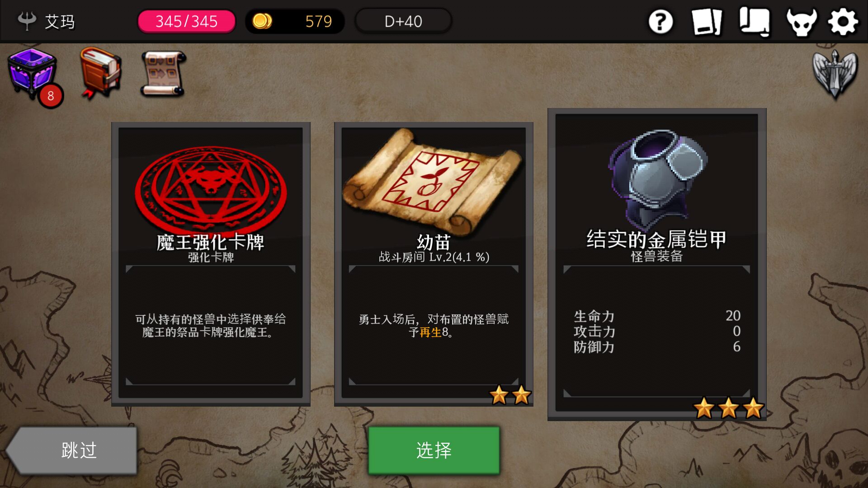Image resolution: width=868 pixels, height=488 pixels.
Task: Click the winged sword emblem icon
Action: tap(835, 74)
